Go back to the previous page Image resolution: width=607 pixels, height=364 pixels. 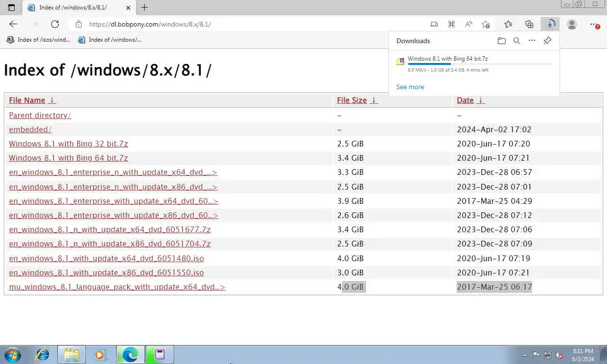[x=13, y=24]
